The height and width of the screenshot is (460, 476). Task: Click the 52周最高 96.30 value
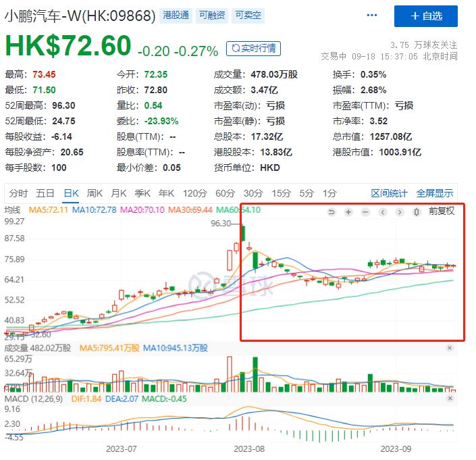point(63,105)
